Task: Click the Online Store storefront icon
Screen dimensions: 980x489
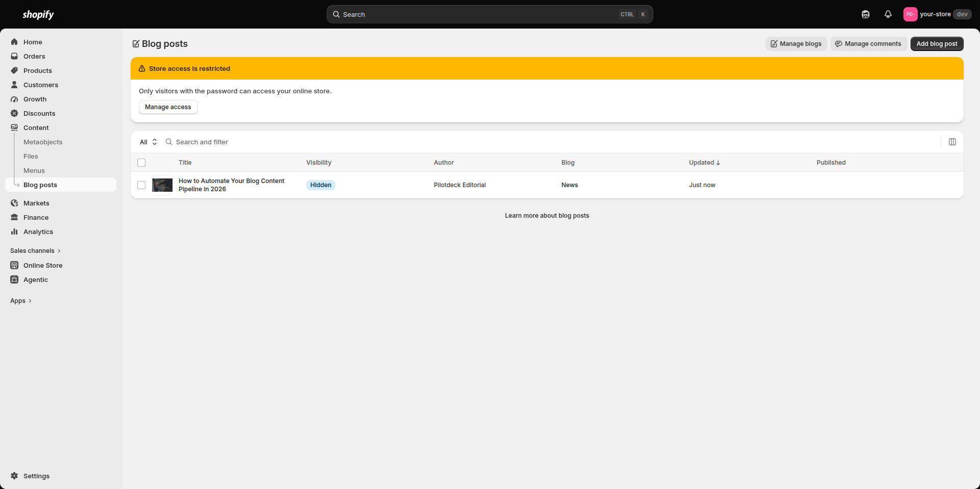Action: click(14, 265)
